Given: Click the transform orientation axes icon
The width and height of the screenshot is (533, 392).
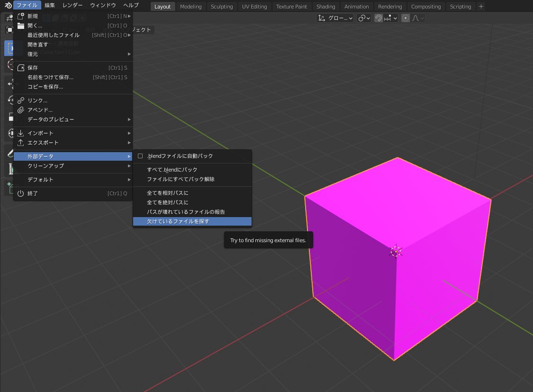Looking at the screenshot, I should click(x=322, y=18).
